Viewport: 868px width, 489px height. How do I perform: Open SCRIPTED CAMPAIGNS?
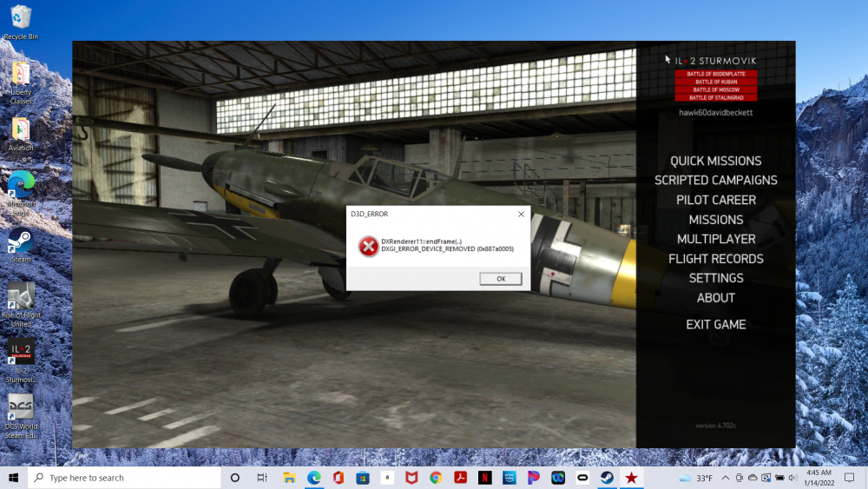point(716,181)
